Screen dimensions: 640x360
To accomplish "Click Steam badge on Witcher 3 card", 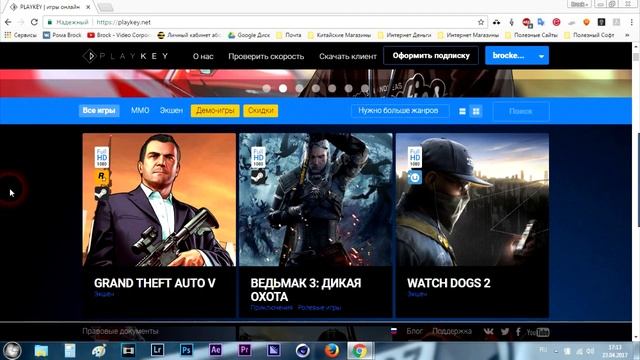I will [x=258, y=177].
